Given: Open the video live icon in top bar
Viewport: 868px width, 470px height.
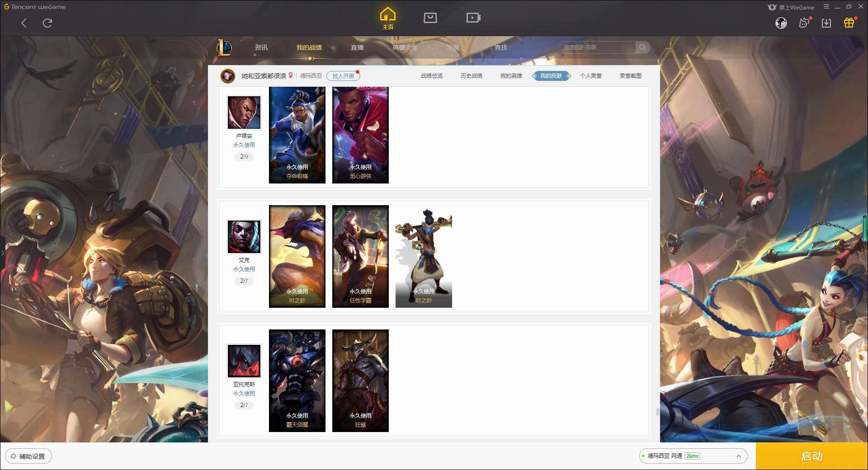Looking at the screenshot, I should [473, 18].
